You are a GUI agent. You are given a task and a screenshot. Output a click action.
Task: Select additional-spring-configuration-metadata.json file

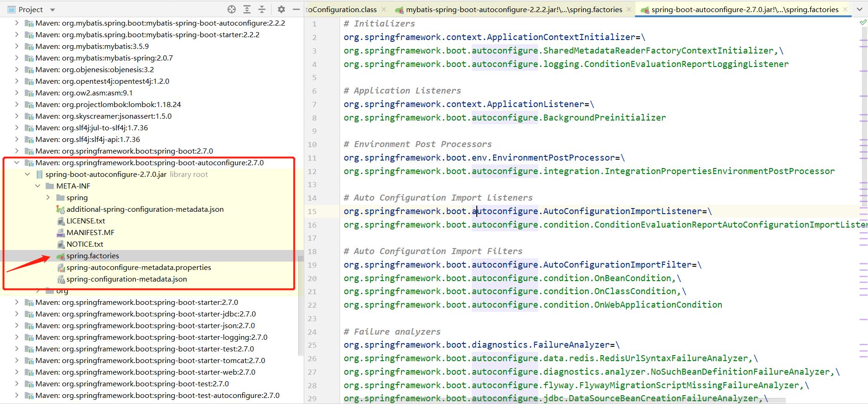145,209
